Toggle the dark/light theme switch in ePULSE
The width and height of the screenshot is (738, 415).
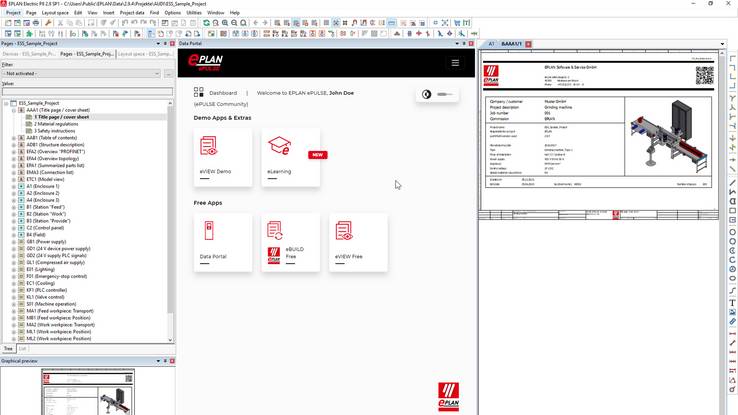pyautogui.click(x=437, y=94)
